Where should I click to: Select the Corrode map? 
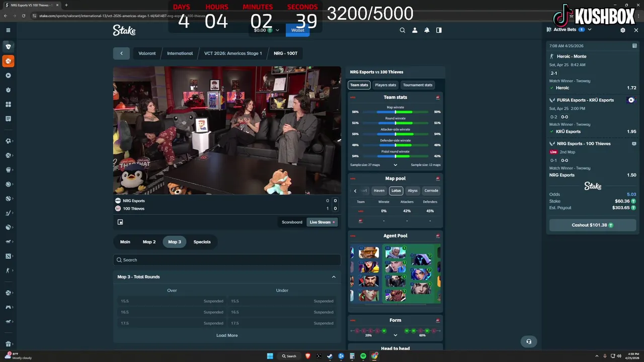pos(431,191)
